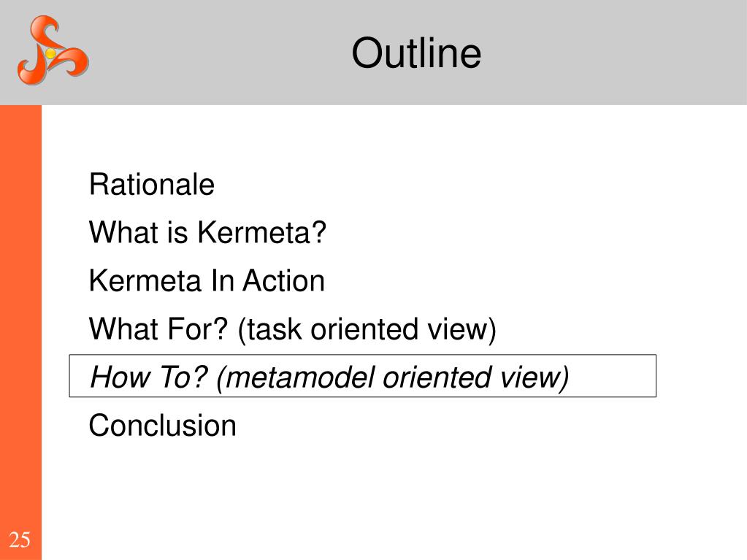747x560 pixels.
Task: Click the orange Kermeta triskelion logo
Action: [53, 50]
